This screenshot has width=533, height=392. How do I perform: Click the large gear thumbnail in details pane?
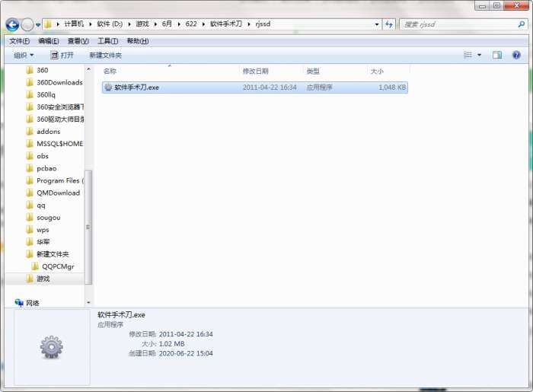[x=51, y=347]
